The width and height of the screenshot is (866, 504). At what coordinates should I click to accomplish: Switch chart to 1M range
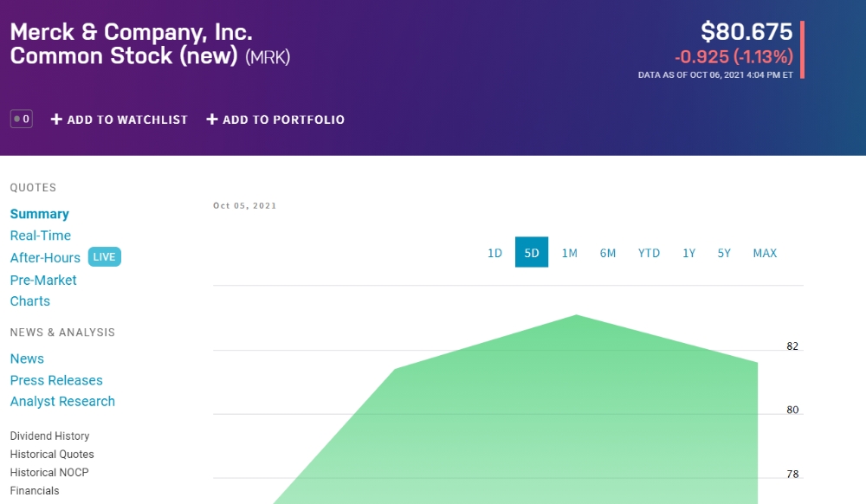tap(570, 253)
